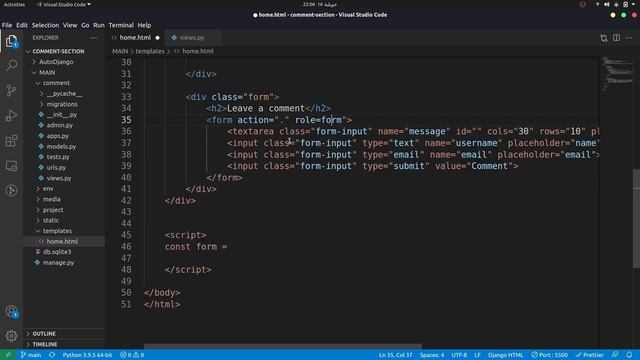640x360 pixels.
Task: Click the remote window status icon
Action: (x=8, y=355)
